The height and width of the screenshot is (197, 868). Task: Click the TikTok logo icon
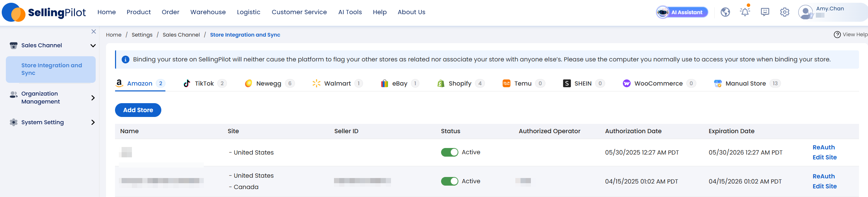pyautogui.click(x=187, y=83)
